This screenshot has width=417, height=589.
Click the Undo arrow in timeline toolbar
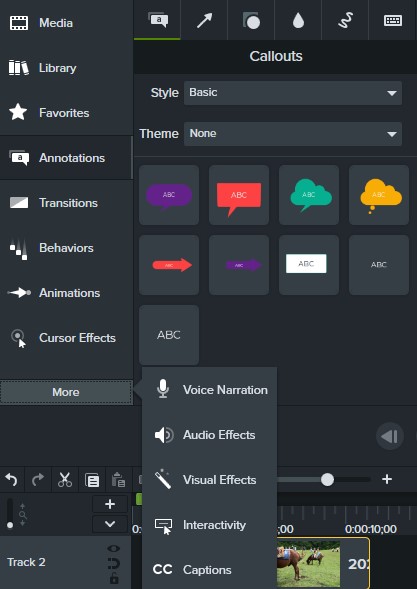click(12, 480)
